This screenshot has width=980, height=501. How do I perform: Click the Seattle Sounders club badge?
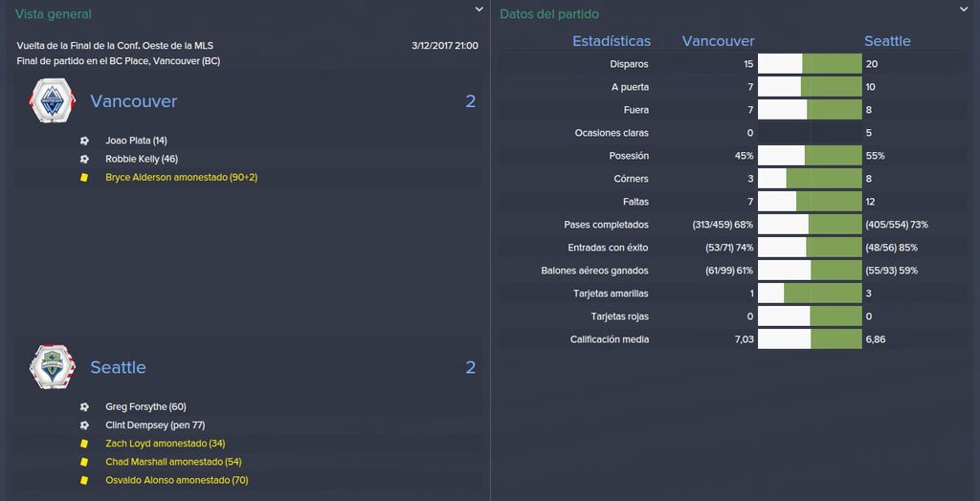[x=52, y=367]
